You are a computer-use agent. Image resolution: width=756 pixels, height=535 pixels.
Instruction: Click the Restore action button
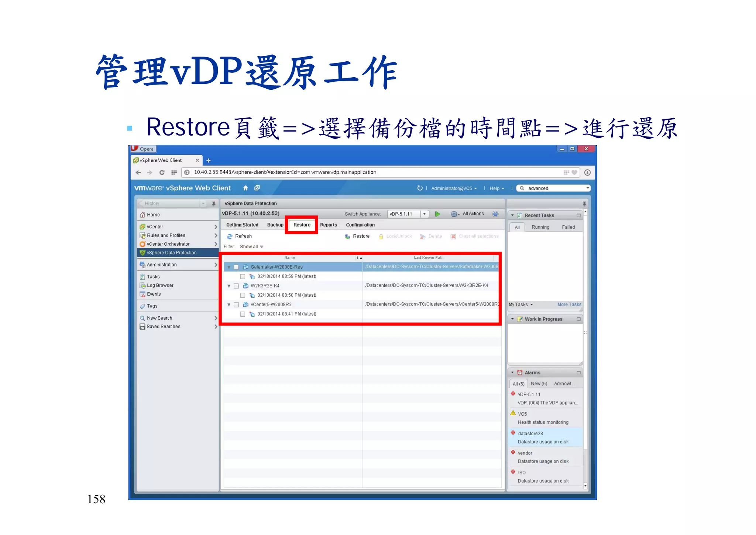357,236
